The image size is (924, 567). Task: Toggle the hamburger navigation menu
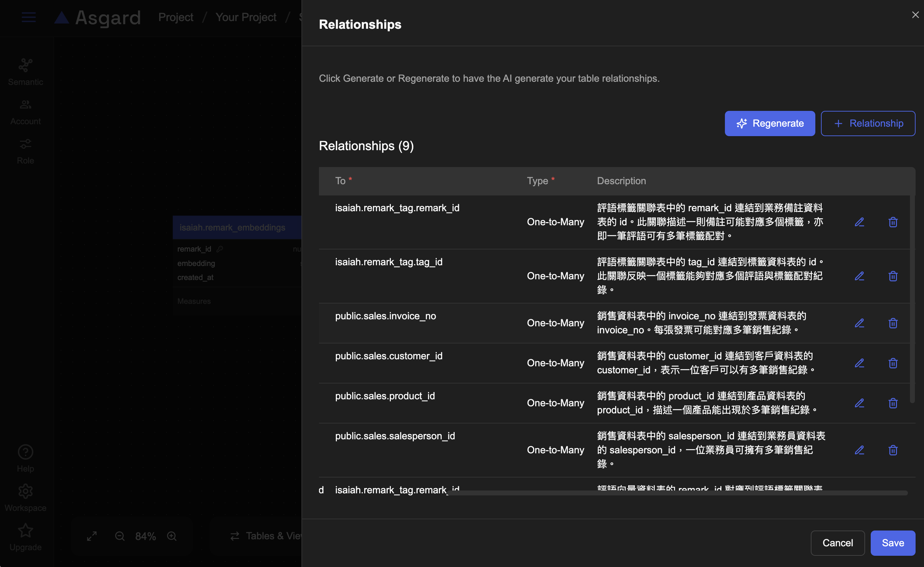pos(28,17)
